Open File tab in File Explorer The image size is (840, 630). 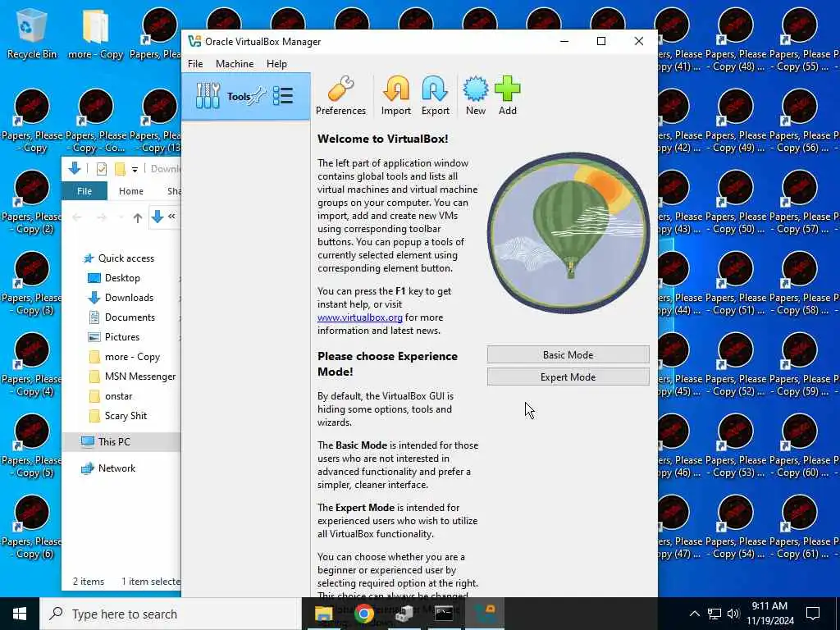(x=84, y=191)
